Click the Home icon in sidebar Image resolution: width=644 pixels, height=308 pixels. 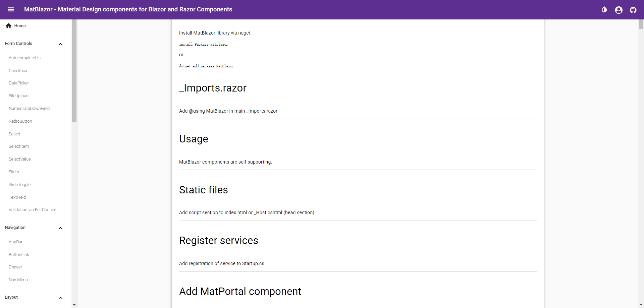[x=9, y=26]
